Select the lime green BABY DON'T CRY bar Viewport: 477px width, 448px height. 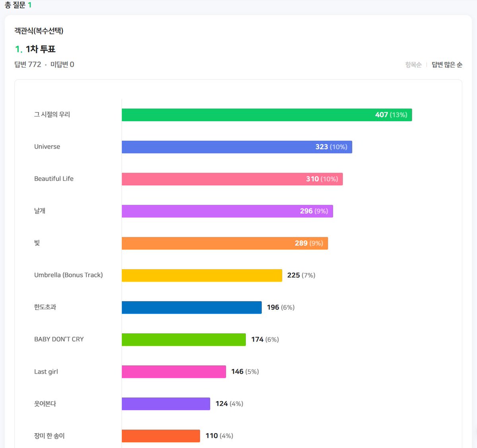(184, 339)
